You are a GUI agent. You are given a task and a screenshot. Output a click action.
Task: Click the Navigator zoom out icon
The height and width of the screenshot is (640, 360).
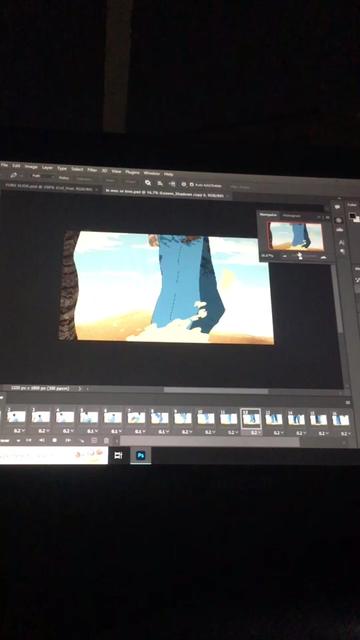(x=284, y=256)
